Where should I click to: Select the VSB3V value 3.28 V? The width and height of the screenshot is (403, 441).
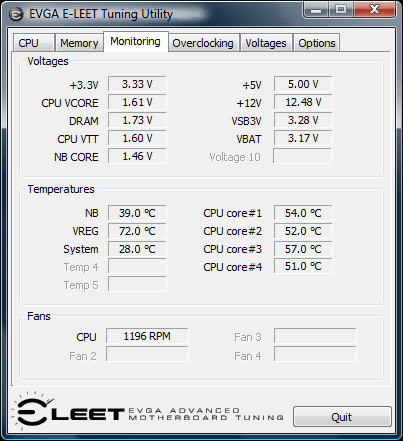coord(303,120)
